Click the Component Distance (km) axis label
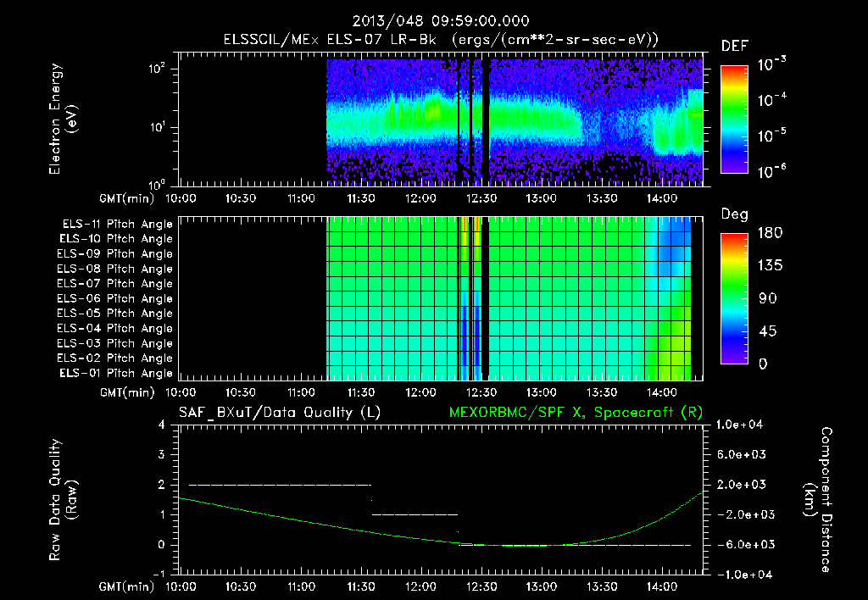This screenshot has height=600, width=868. [x=818, y=500]
